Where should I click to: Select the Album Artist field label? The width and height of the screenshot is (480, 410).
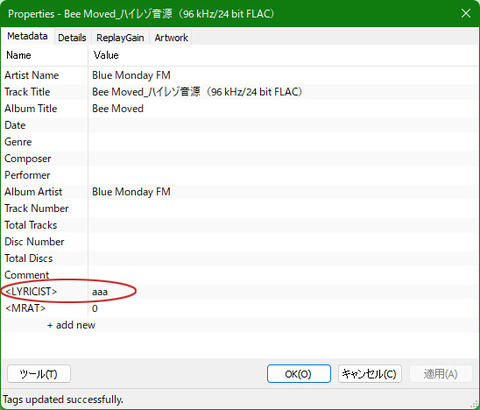click(33, 192)
